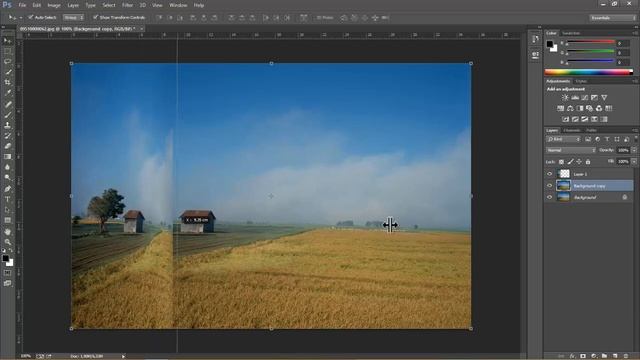Select the Eyedropper tool
640x360 pixels.
click(7, 93)
